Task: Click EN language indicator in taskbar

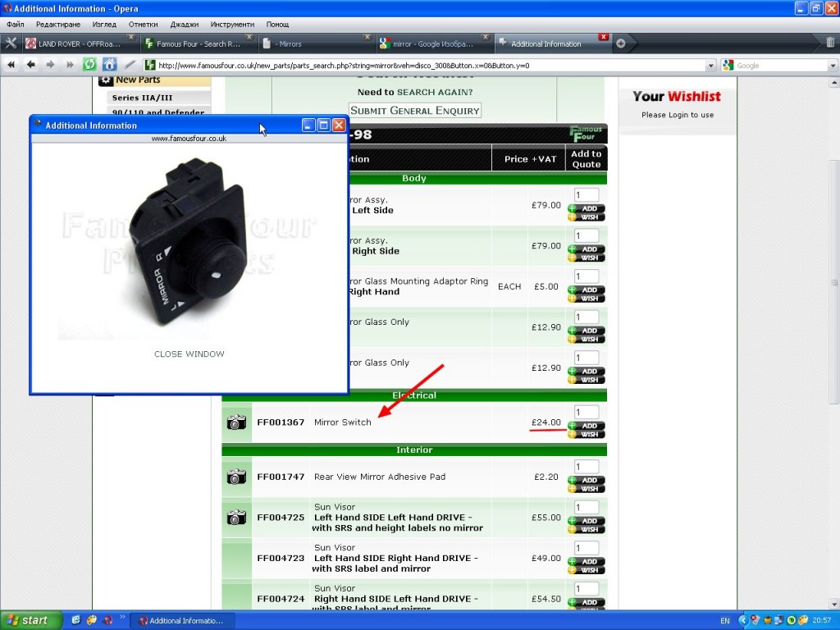Action: pyautogui.click(x=725, y=620)
